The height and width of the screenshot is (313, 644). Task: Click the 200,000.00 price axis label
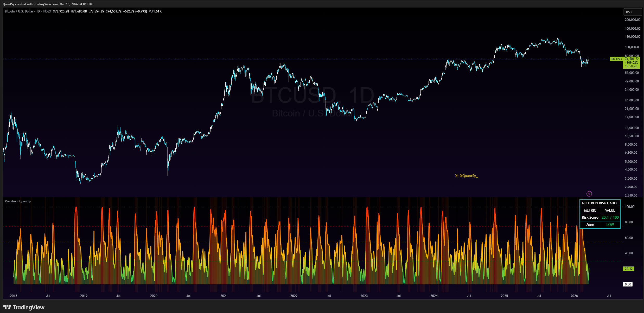click(x=632, y=20)
